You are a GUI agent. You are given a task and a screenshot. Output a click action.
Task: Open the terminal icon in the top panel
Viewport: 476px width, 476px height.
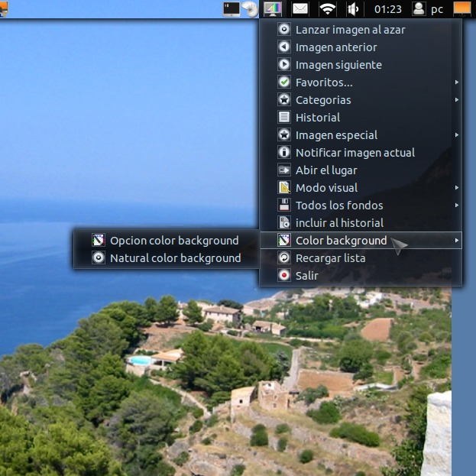pyautogui.click(x=232, y=9)
